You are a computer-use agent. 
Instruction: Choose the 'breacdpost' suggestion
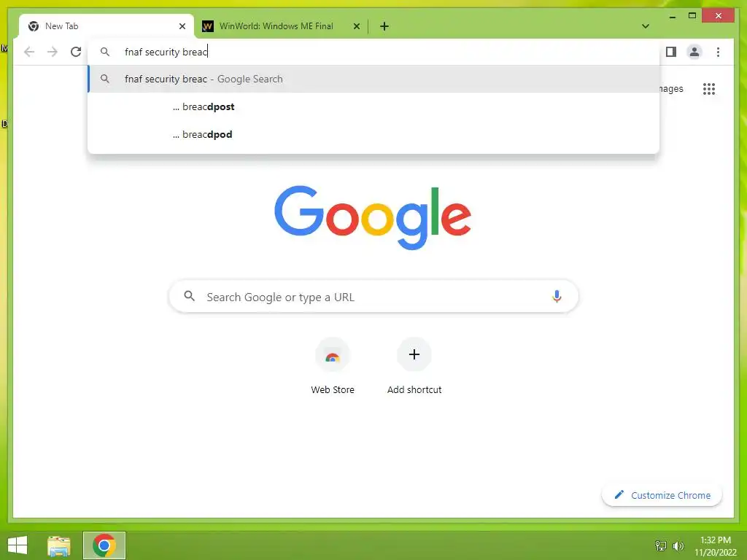coord(373,106)
